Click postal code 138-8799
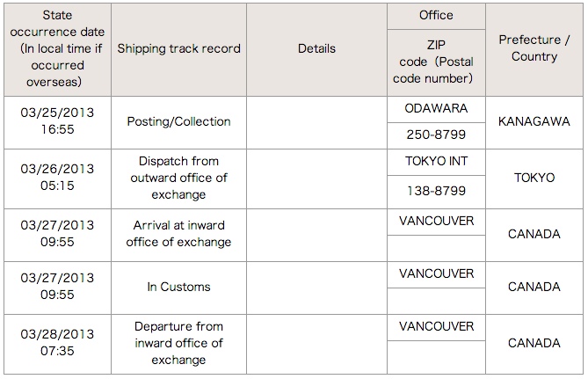Image resolution: width=588 pixels, height=379 pixels. (x=436, y=191)
